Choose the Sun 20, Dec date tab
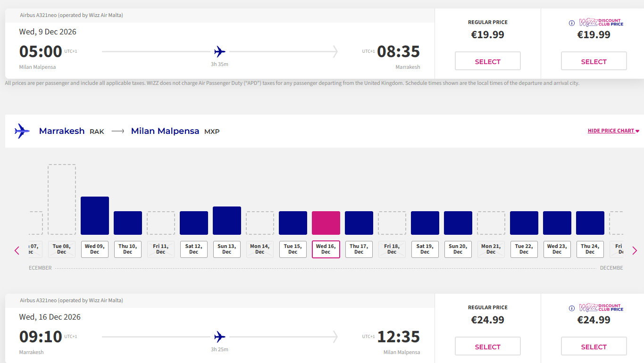This screenshot has height=363, width=644. pyautogui.click(x=458, y=249)
